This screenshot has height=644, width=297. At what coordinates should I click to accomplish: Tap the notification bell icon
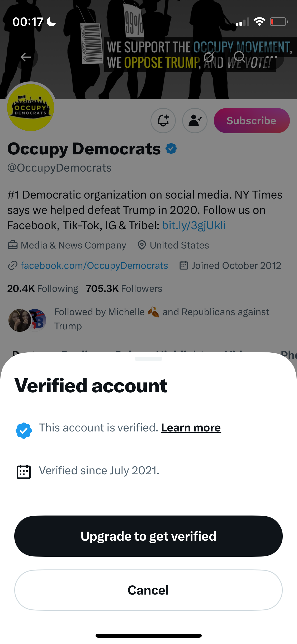[163, 121]
